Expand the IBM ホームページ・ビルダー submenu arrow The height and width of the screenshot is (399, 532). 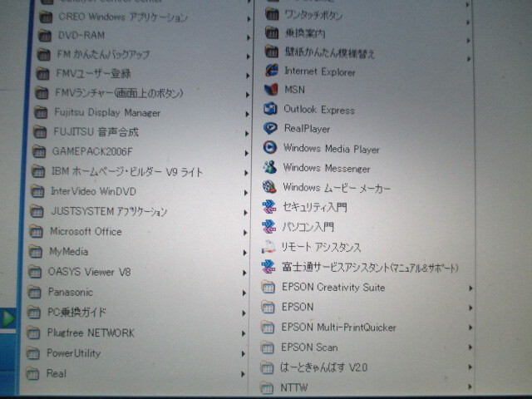click(x=246, y=173)
